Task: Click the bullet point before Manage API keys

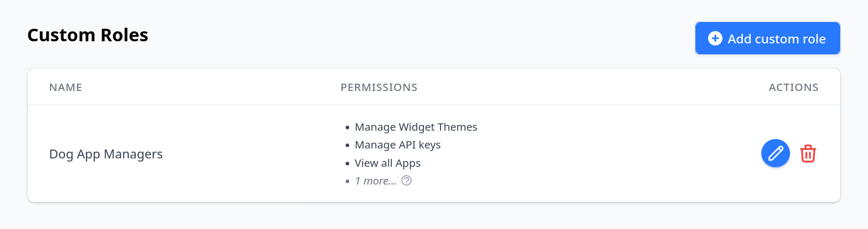Action: pyautogui.click(x=347, y=145)
